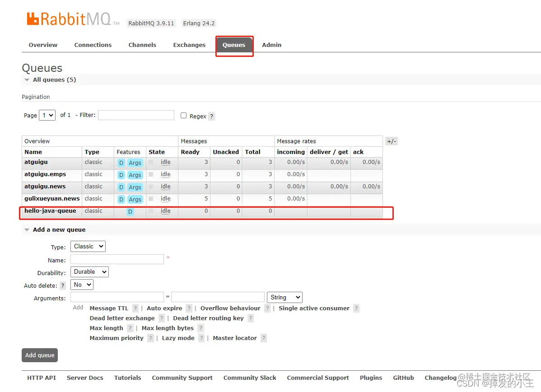The image size is (541, 392).
Task: Toggle table columns with +/- button
Action: tap(391, 141)
